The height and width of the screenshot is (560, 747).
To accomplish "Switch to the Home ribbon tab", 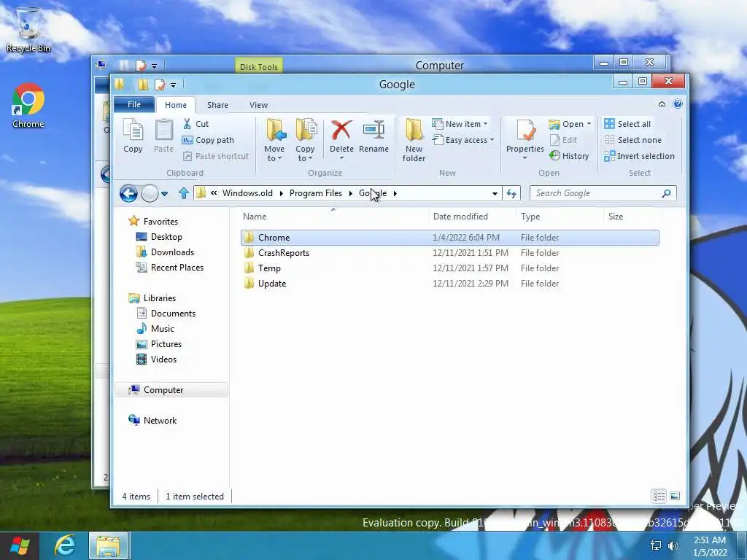I will 176,105.
